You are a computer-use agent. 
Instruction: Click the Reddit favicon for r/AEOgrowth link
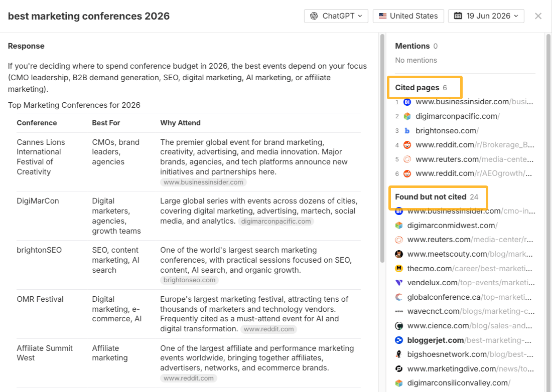(407, 173)
